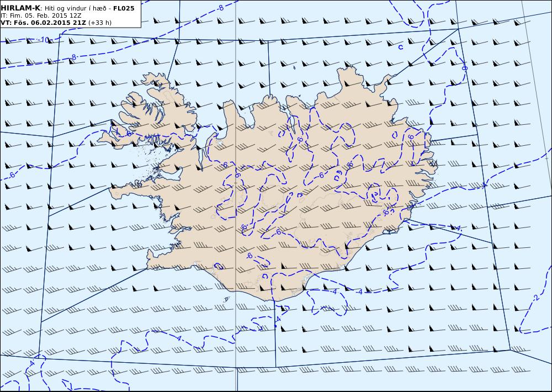Select the FL025 flight level label
This screenshot has width=552, height=392.
point(124,8)
